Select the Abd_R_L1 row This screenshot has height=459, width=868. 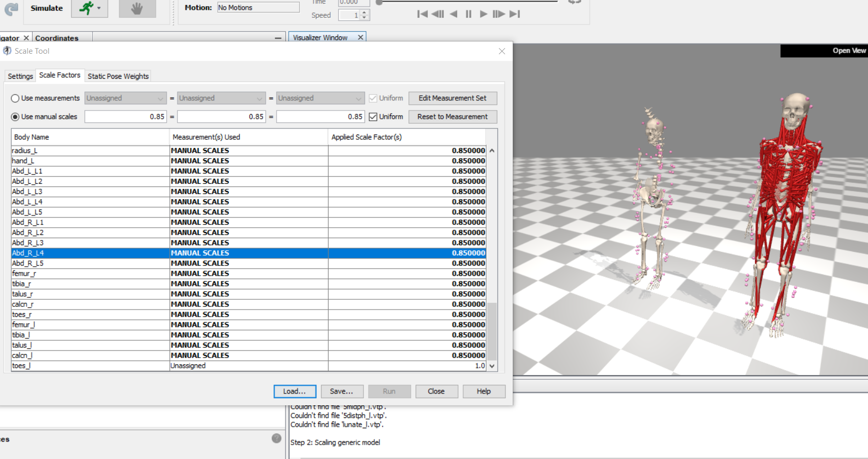pos(248,222)
